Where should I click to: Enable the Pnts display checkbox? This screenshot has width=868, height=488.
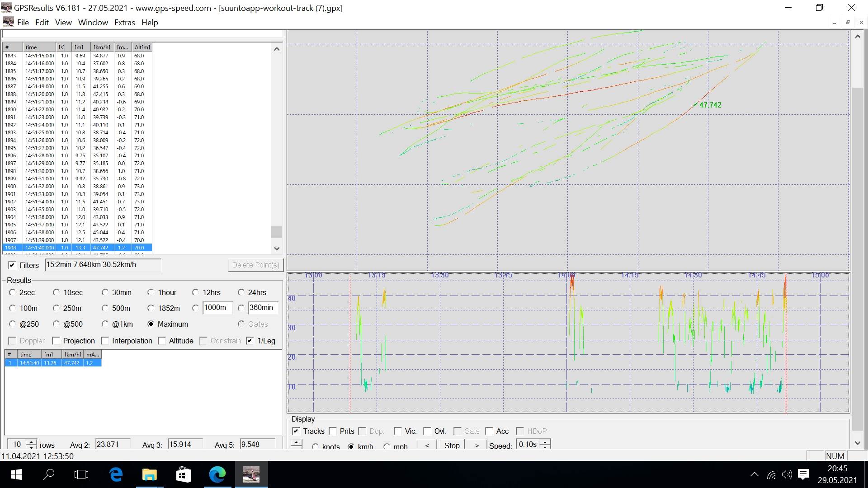[333, 431]
